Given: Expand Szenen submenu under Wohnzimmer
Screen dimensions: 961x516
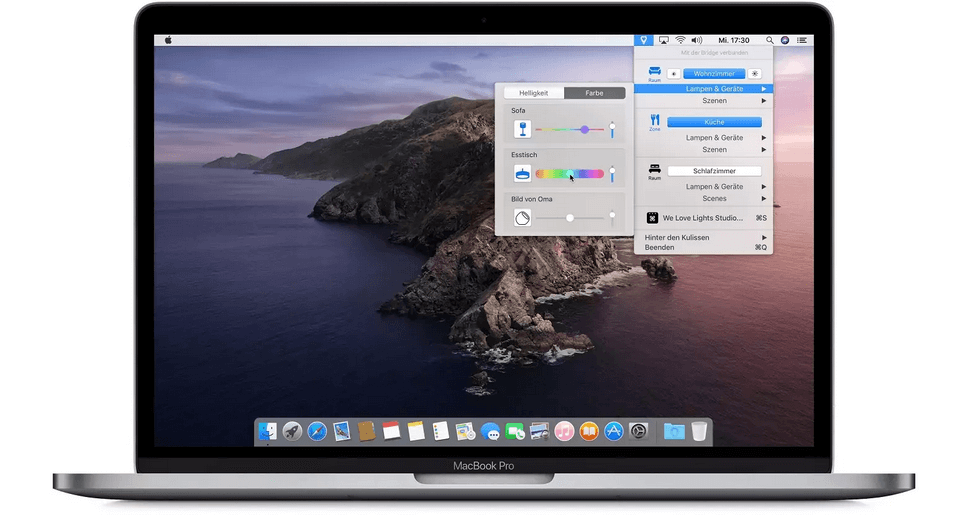Looking at the screenshot, I should pos(714,101).
